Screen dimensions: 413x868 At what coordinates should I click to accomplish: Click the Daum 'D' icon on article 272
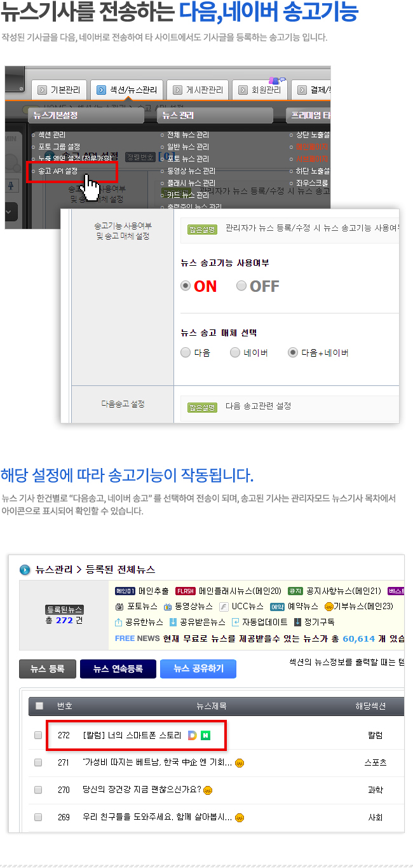(193, 735)
